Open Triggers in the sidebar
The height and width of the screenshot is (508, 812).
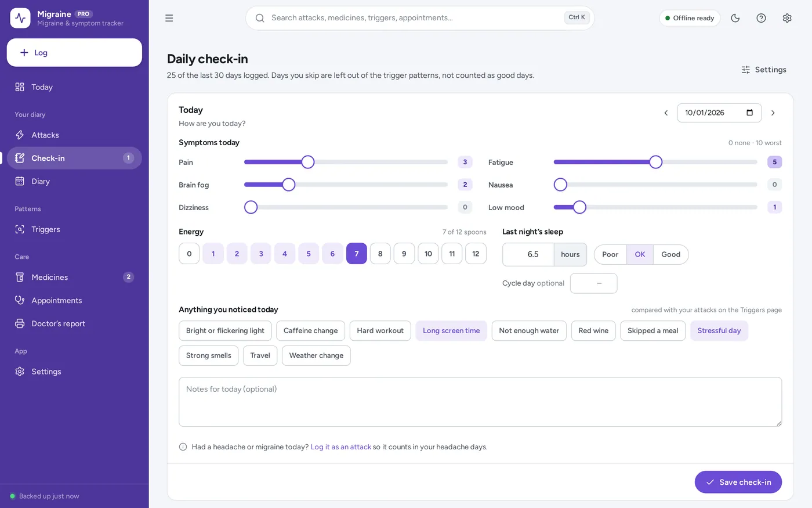click(74, 229)
